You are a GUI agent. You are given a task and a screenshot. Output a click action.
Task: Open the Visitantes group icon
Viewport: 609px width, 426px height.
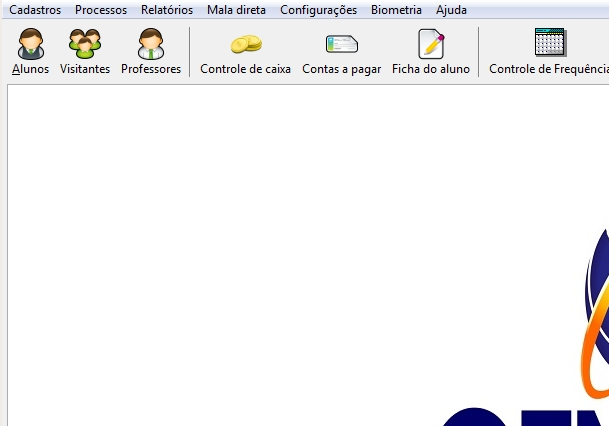[85, 44]
